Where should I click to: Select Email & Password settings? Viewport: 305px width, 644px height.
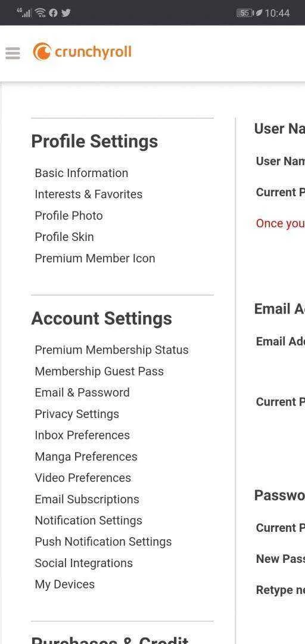point(82,392)
